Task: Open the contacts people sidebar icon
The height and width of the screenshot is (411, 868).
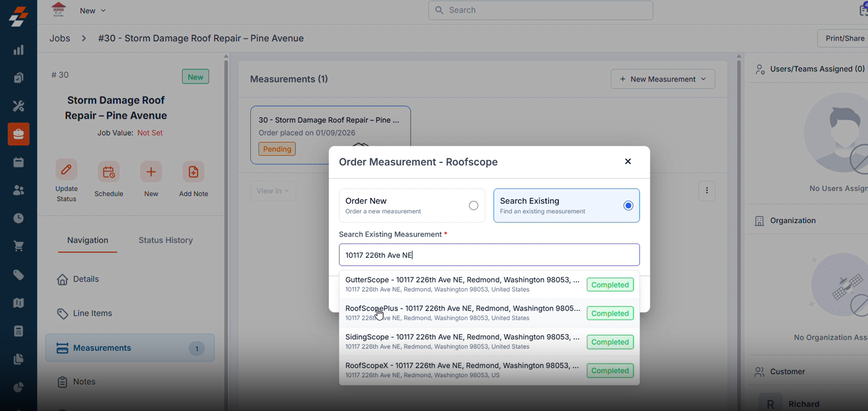Action: (18, 190)
